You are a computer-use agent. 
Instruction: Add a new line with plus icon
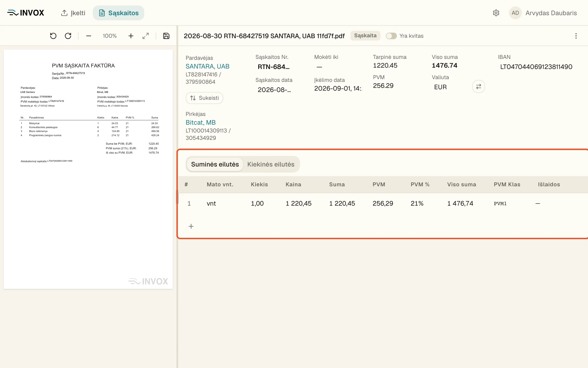tap(191, 226)
